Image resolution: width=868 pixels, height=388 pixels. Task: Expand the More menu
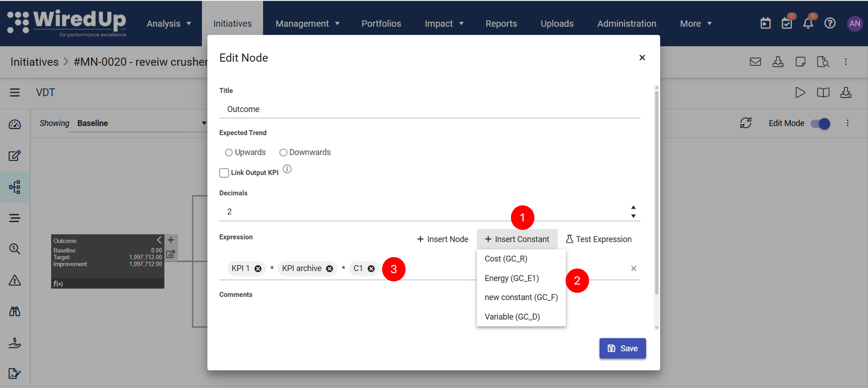(696, 24)
